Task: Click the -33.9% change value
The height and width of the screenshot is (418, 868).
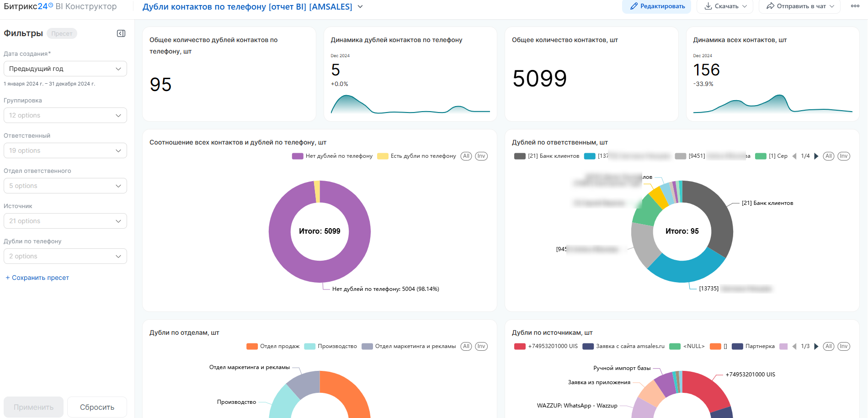Action: [x=703, y=84]
